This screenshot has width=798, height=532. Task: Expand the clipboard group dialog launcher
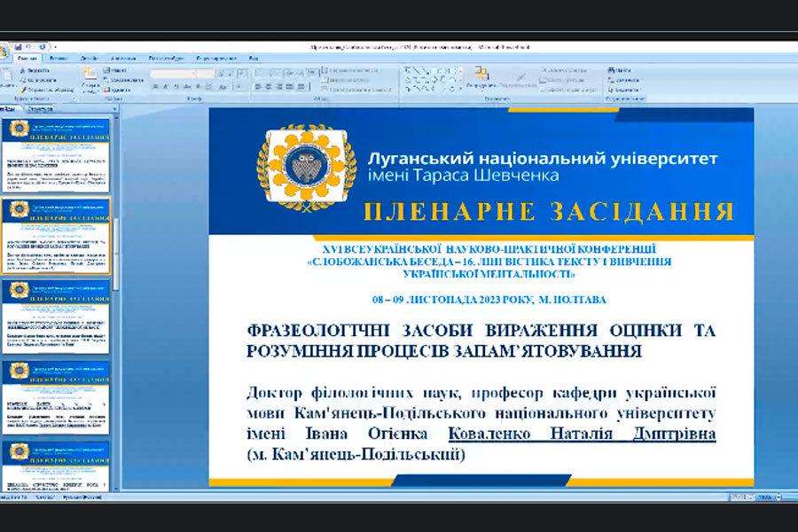point(74,98)
